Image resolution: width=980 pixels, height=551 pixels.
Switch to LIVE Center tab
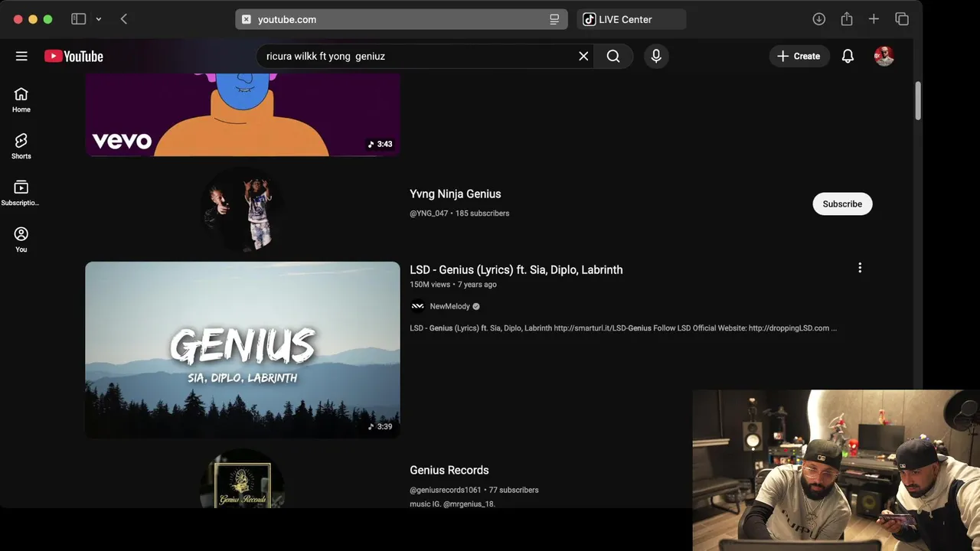click(x=631, y=19)
